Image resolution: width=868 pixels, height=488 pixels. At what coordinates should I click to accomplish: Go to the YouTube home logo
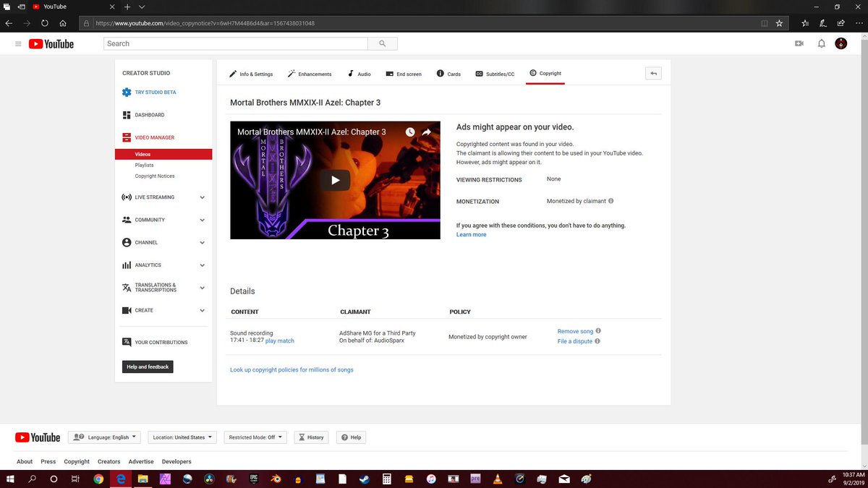[x=51, y=44]
